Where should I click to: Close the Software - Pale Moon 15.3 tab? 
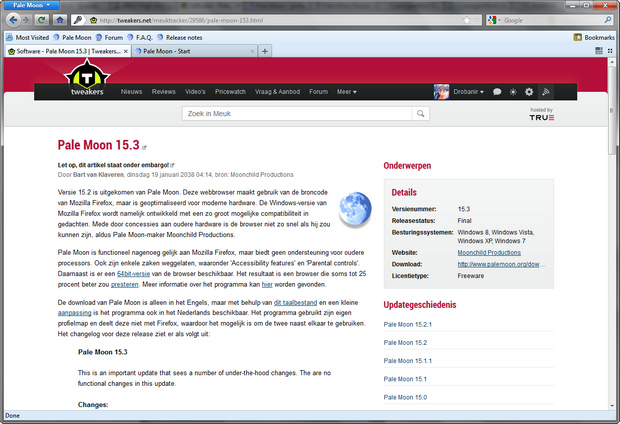click(x=126, y=51)
